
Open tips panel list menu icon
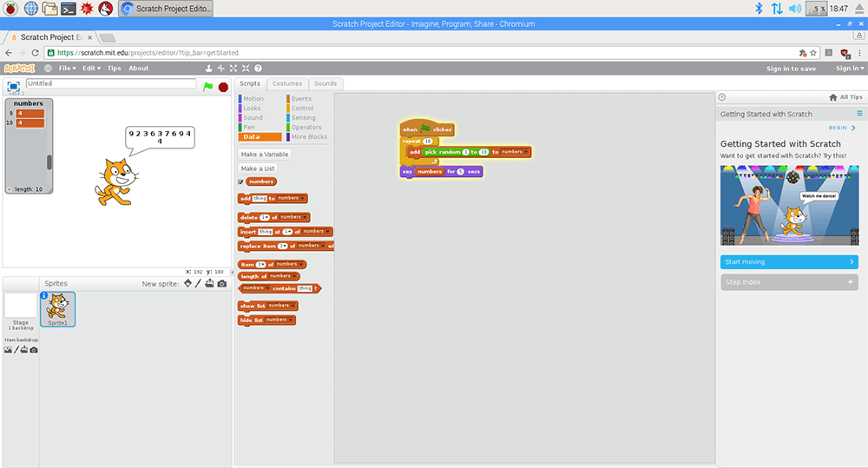(859, 114)
